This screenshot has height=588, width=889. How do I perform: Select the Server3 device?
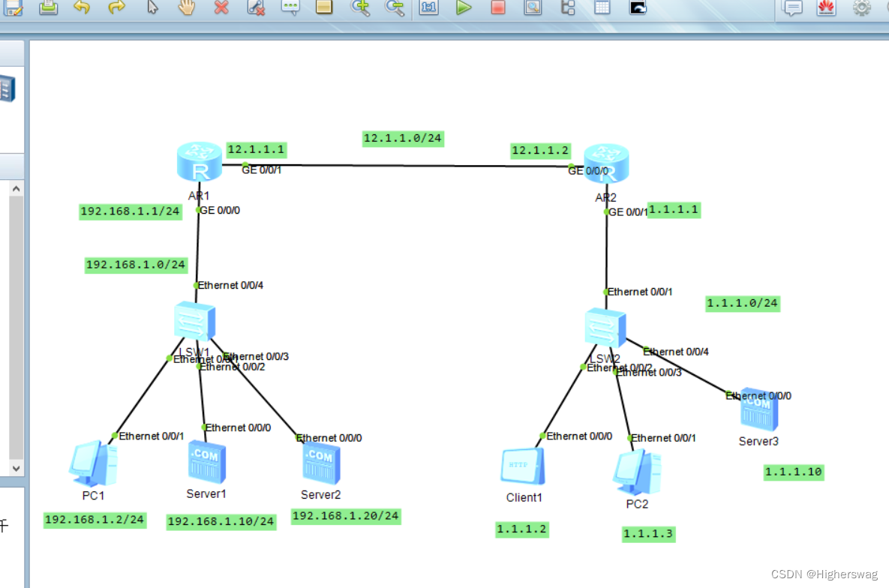pos(758,409)
